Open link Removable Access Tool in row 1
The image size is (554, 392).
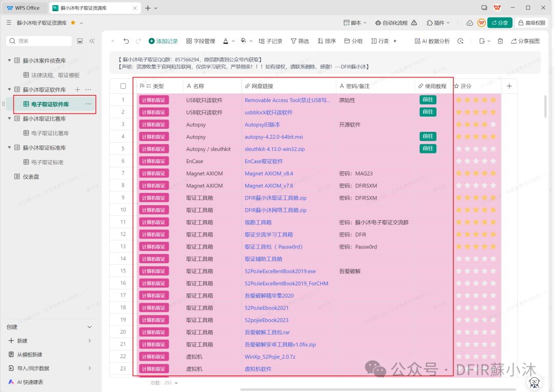[288, 100]
